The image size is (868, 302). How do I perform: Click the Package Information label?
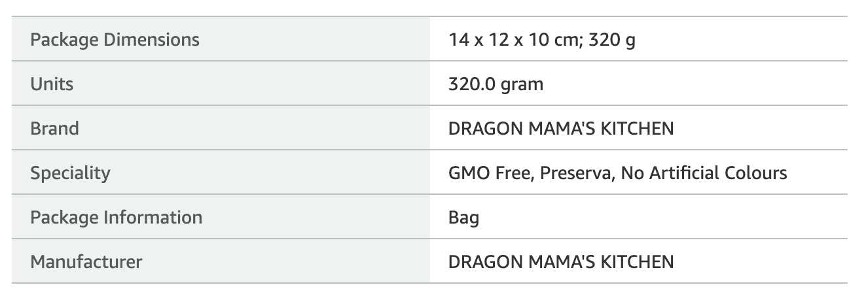tap(116, 217)
